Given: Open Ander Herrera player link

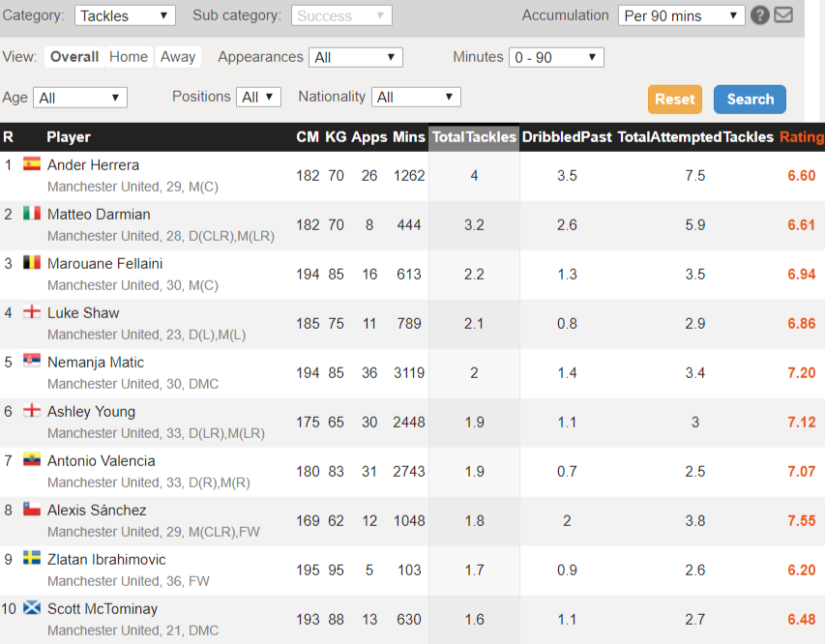Looking at the screenshot, I should click(93, 165).
